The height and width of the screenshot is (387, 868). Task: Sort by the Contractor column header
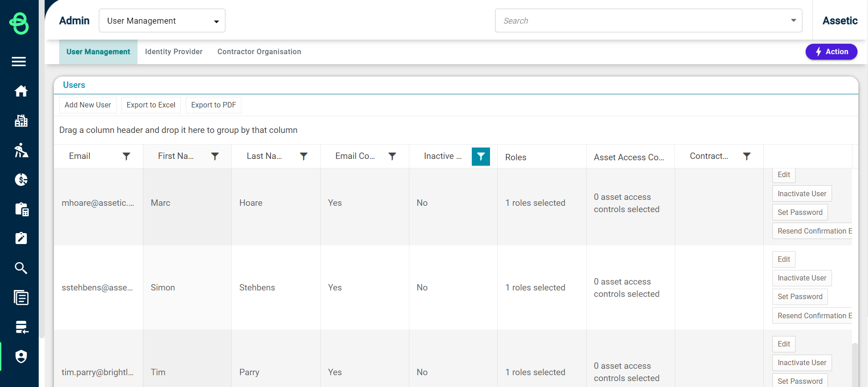pyautogui.click(x=709, y=156)
